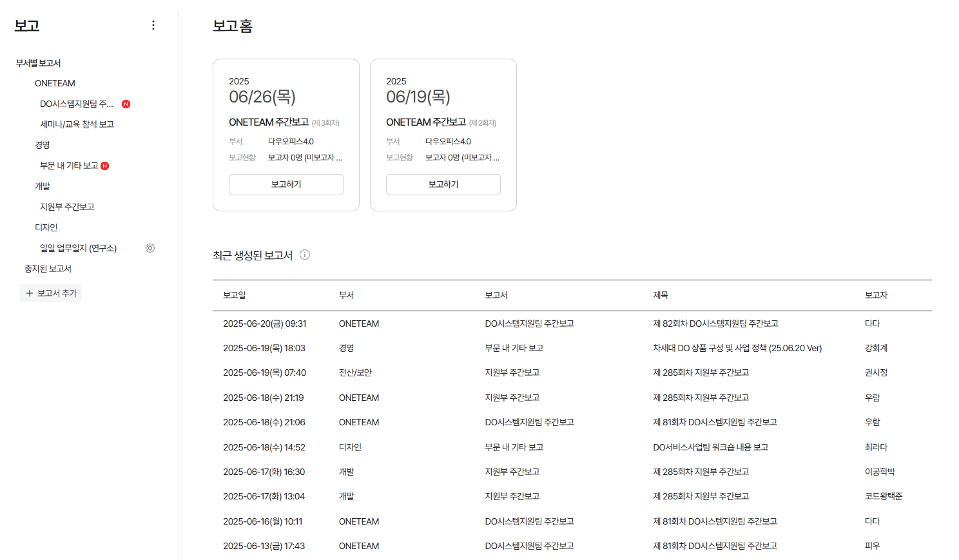The height and width of the screenshot is (560, 959).
Task: Toggle the 개발 department group in sidebar
Action: [42, 186]
